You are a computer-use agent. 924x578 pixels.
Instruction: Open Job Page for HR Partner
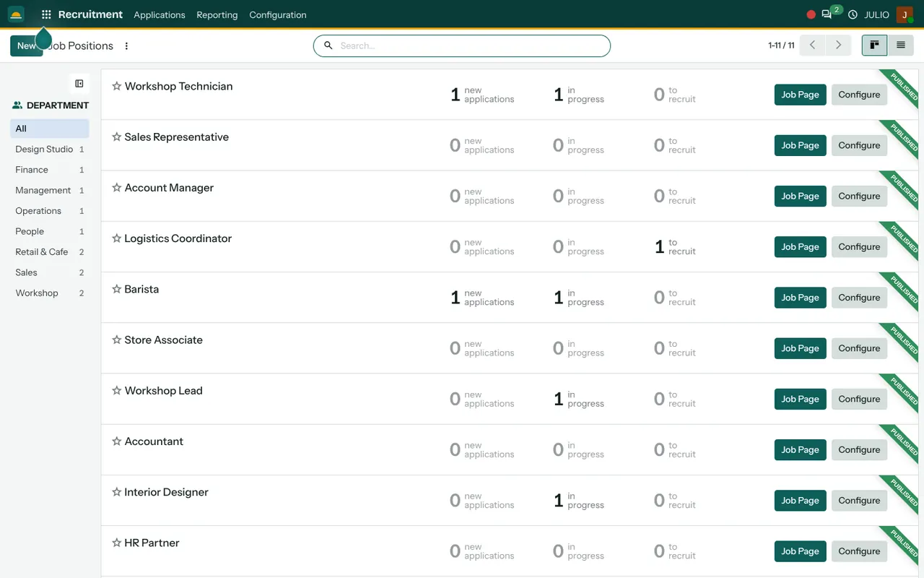pyautogui.click(x=800, y=551)
